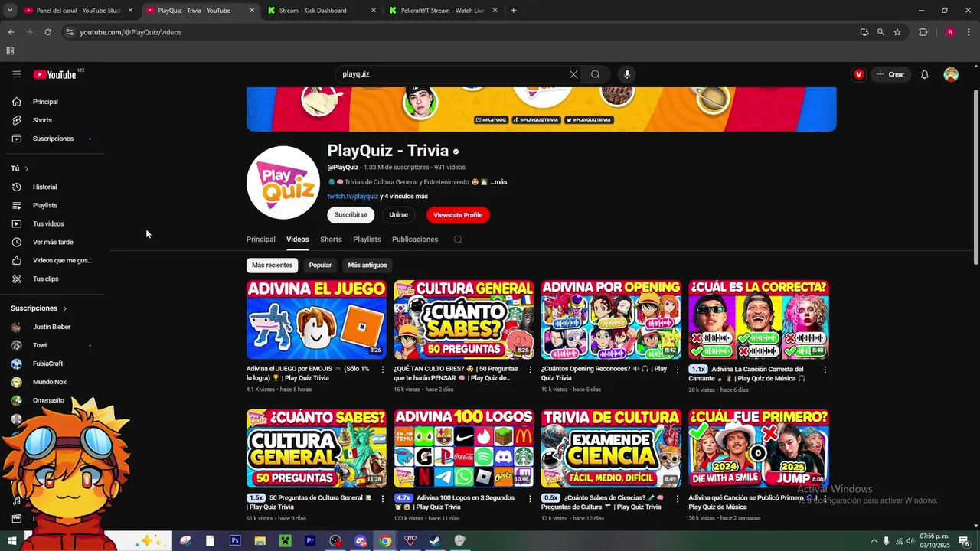
Task: Select the Videos channel tab
Action: click(298, 240)
